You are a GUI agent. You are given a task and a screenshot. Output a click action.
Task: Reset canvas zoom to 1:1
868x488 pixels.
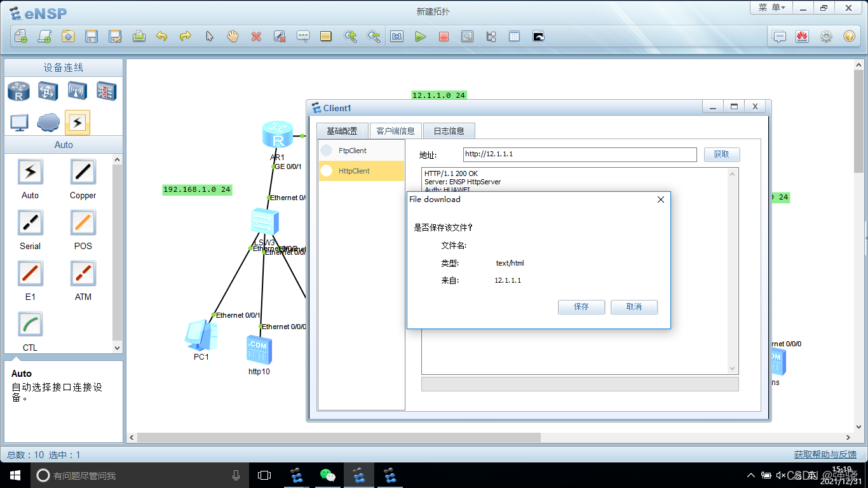397,36
